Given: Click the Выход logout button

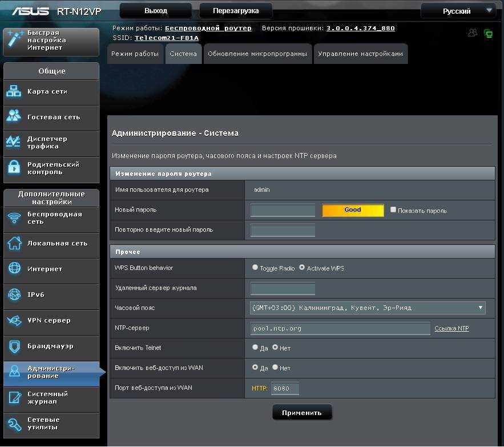Looking at the screenshot, I should [156, 11].
